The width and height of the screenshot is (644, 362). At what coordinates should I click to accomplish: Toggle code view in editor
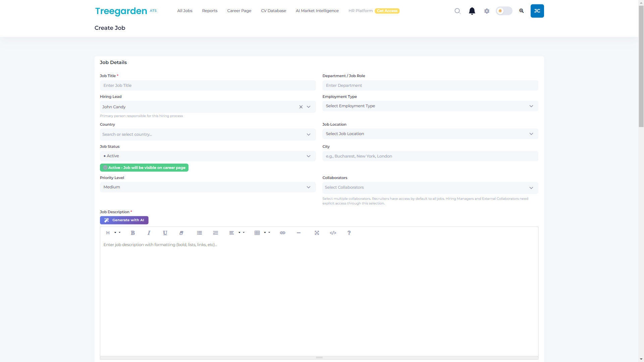(x=333, y=233)
